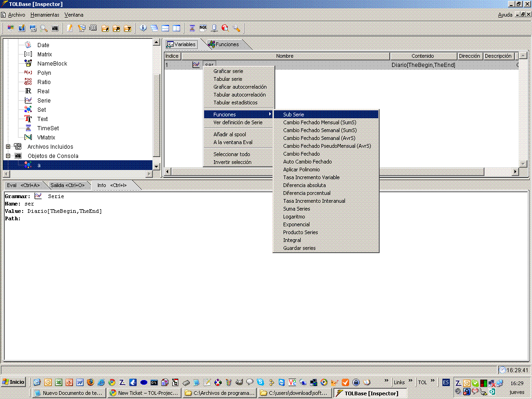Select the VMatrix item in the tree

(46, 137)
